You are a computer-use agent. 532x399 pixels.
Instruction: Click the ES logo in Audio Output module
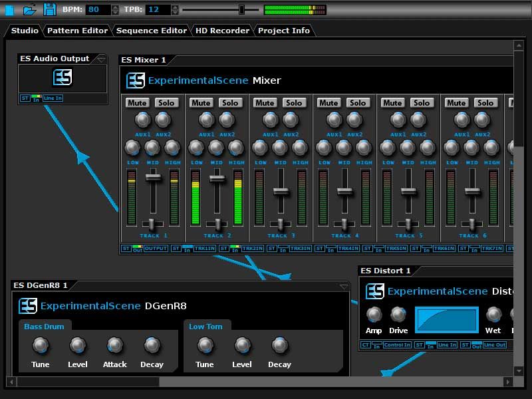62,77
